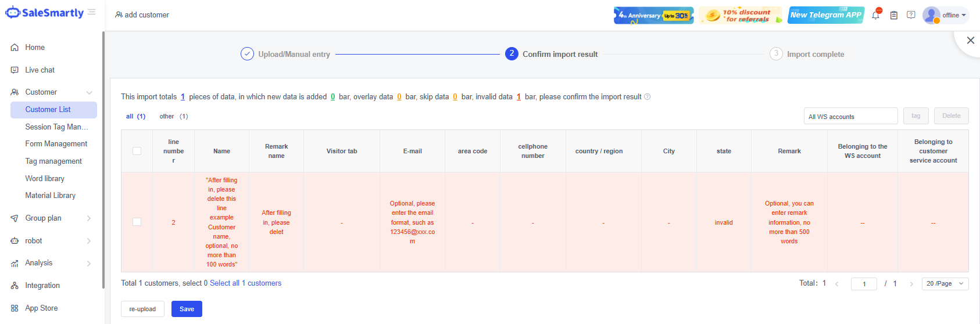
Task: Toggle the select-all checkbox in table header
Action: (x=137, y=151)
